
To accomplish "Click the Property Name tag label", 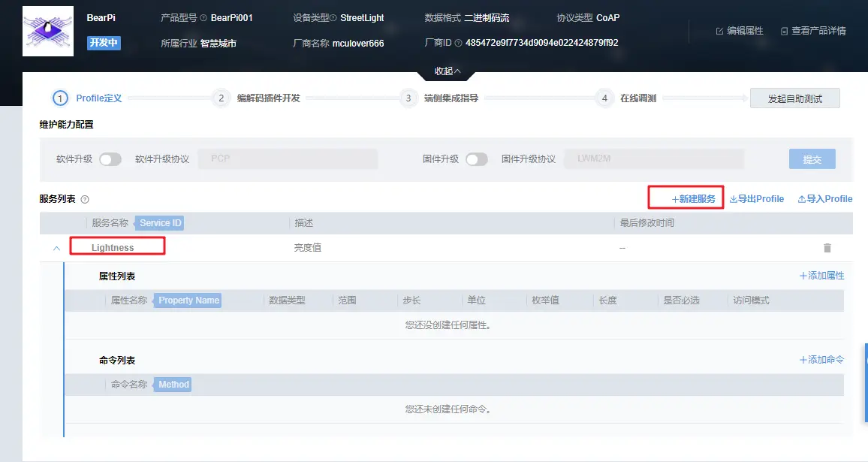I will [188, 300].
